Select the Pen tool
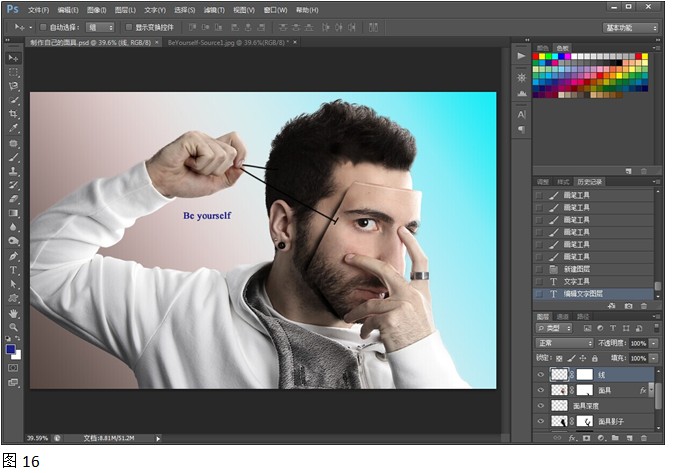The width and height of the screenshot is (675, 473). [x=13, y=256]
